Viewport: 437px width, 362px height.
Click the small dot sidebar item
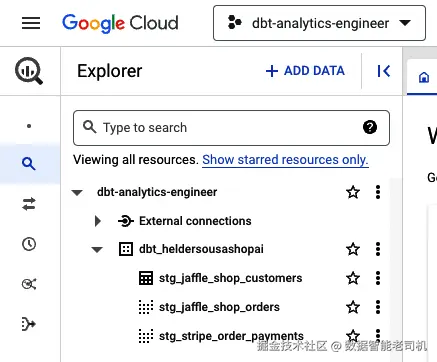point(29,126)
